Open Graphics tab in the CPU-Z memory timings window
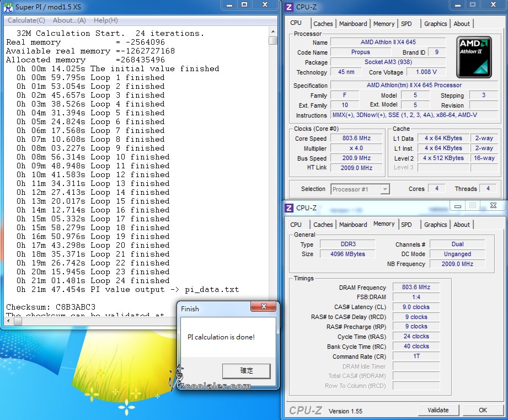Screen dimensions: 508x420 tap(435, 225)
